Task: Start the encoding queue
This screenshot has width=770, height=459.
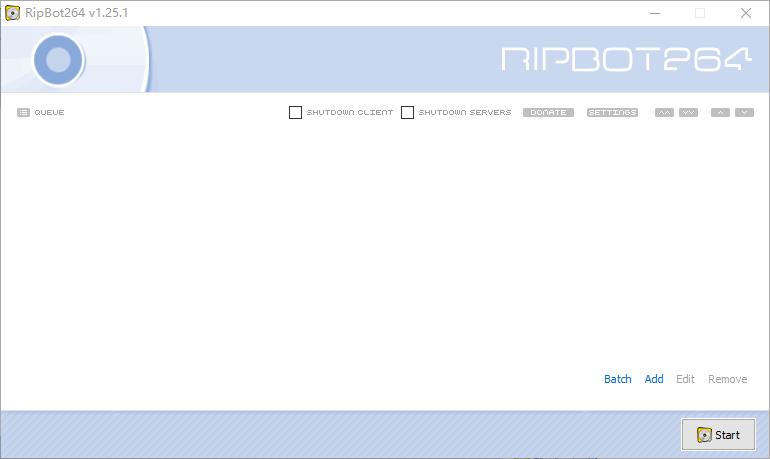Action: tap(718, 434)
